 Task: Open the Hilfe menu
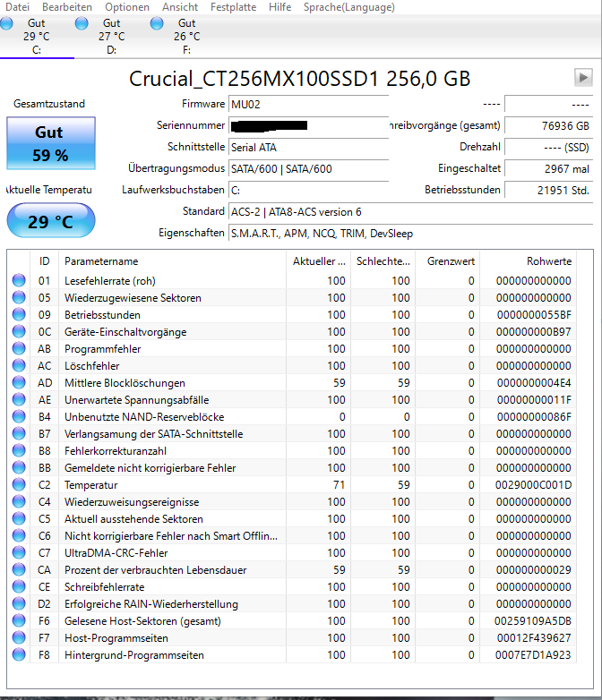(279, 7)
